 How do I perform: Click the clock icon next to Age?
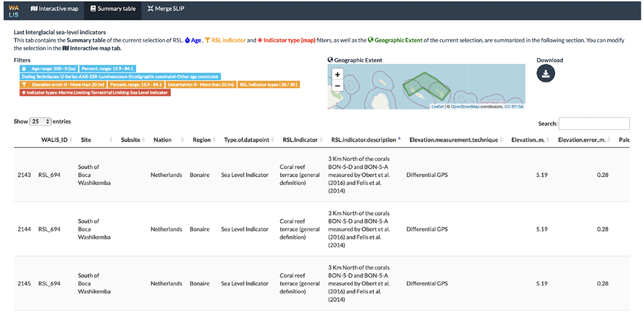tap(187, 41)
